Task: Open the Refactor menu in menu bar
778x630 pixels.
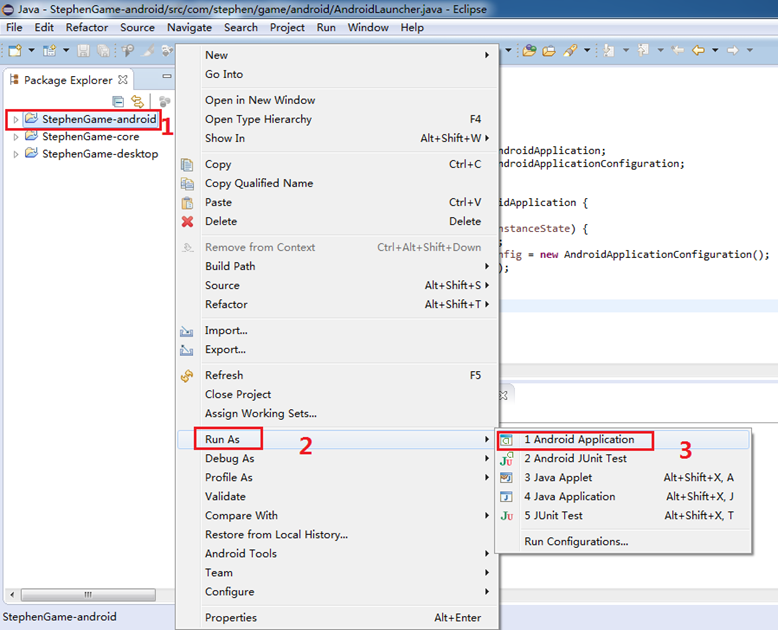Action: click(87, 28)
